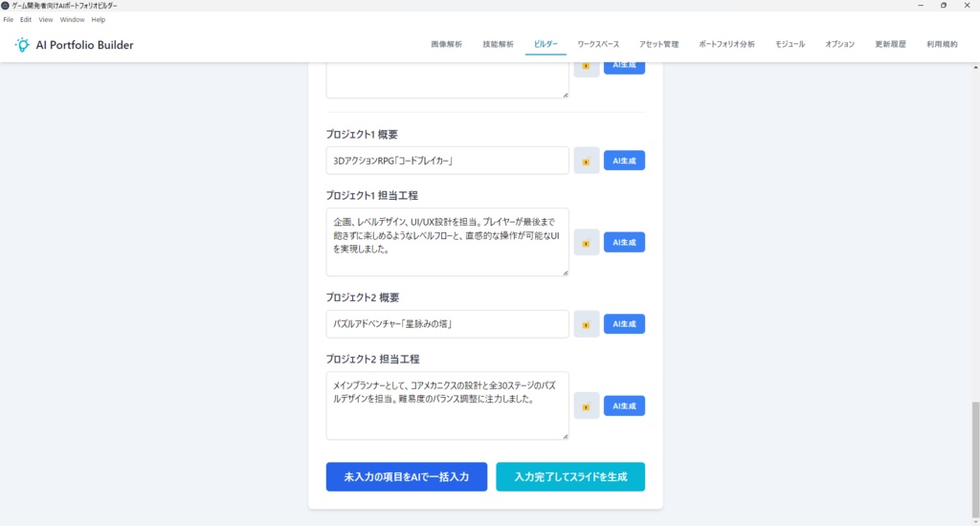980x526 pixels.
Task: Open the 技能解析 tab
Action: tap(498, 44)
